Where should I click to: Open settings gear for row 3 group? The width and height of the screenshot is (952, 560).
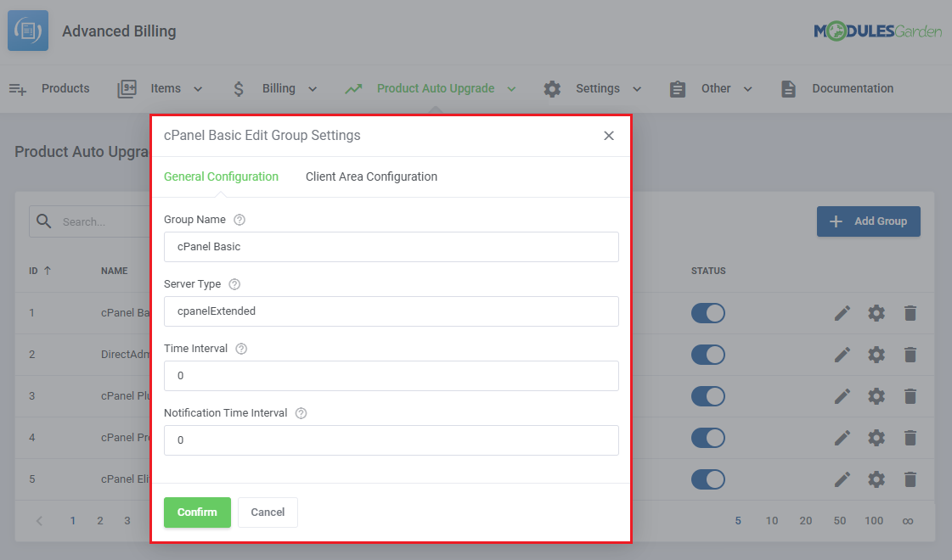pos(876,396)
